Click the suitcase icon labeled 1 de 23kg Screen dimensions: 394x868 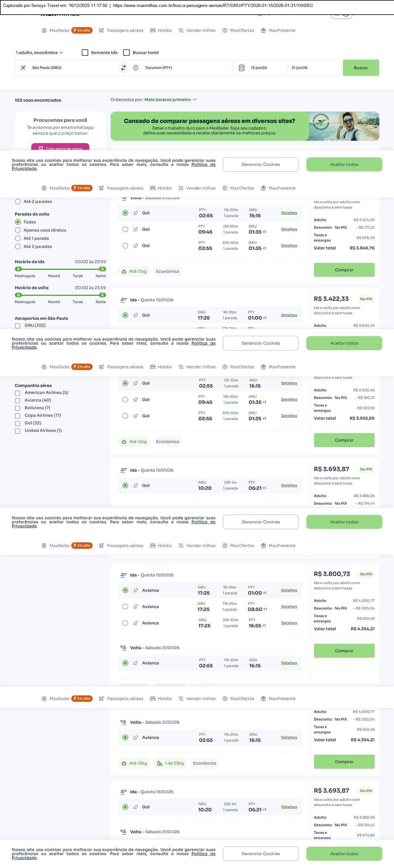tap(159, 763)
